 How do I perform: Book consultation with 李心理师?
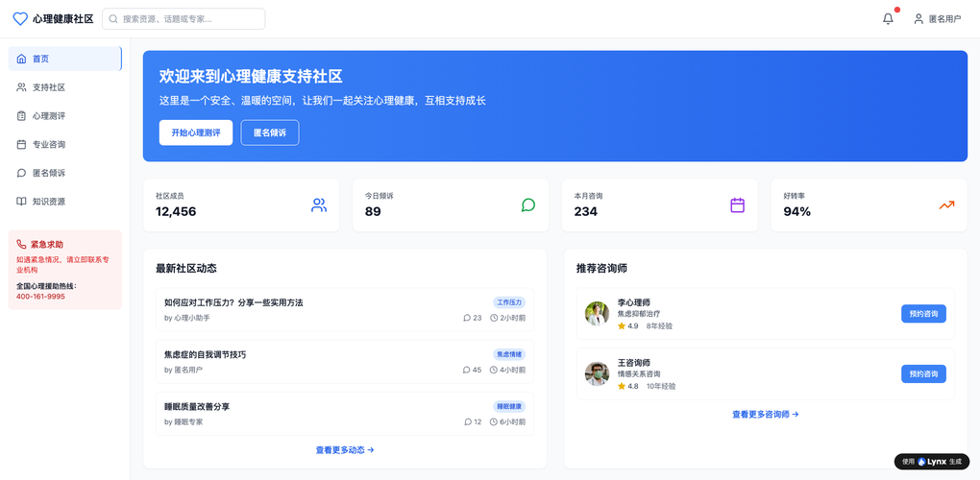[922, 314]
